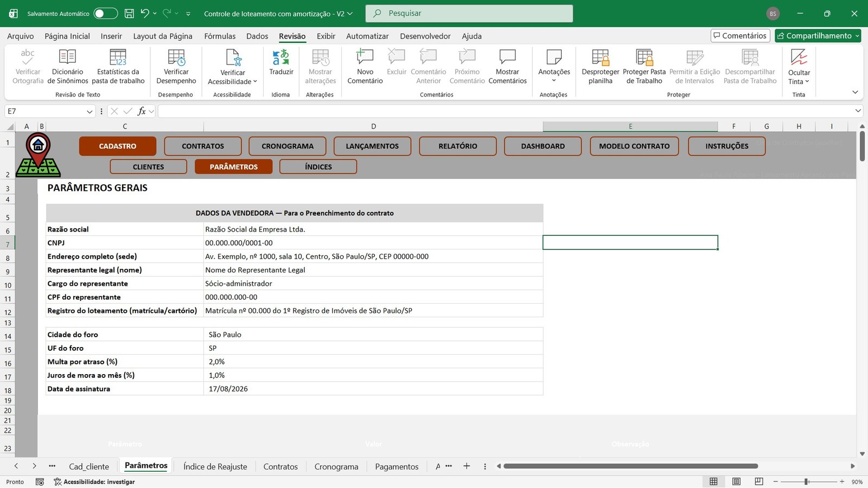Select the Cad_cliente sheet tab
This screenshot has height=488, width=868.
click(89, 466)
